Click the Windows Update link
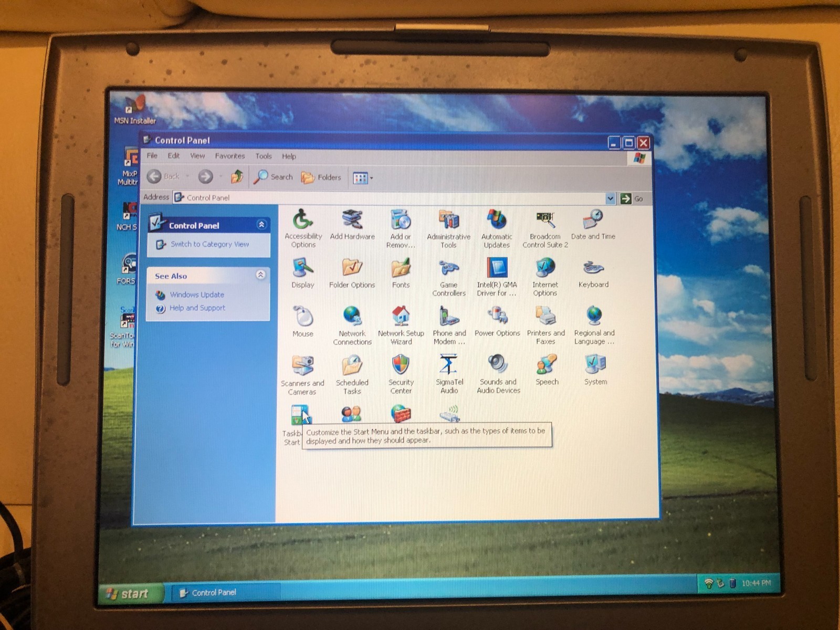 (x=197, y=295)
